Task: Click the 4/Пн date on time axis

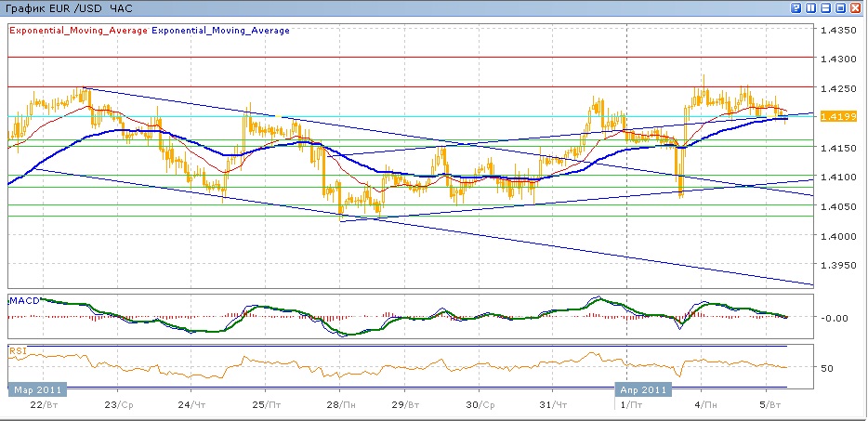Action: point(705,405)
